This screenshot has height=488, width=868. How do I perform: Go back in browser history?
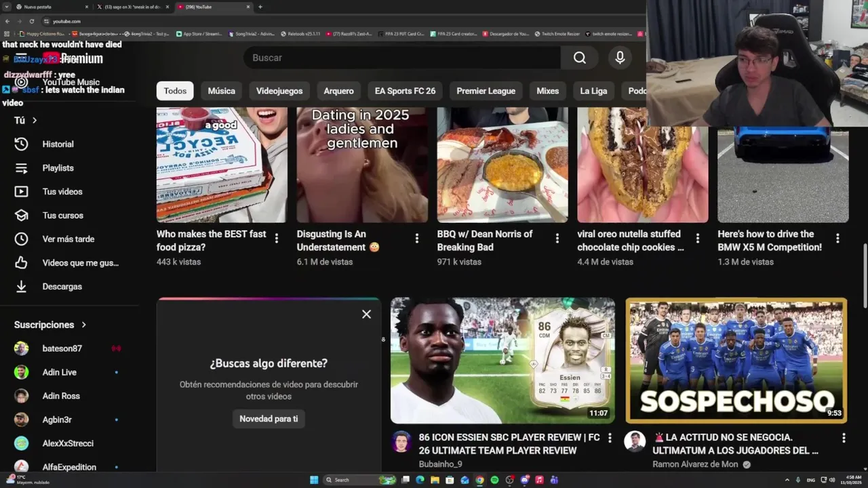[x=7, y=21]
